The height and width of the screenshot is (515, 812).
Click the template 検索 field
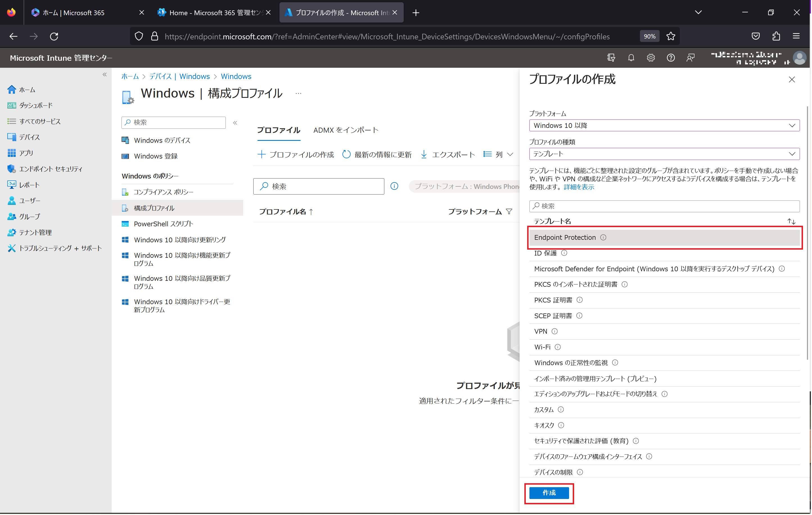(664, 206)
